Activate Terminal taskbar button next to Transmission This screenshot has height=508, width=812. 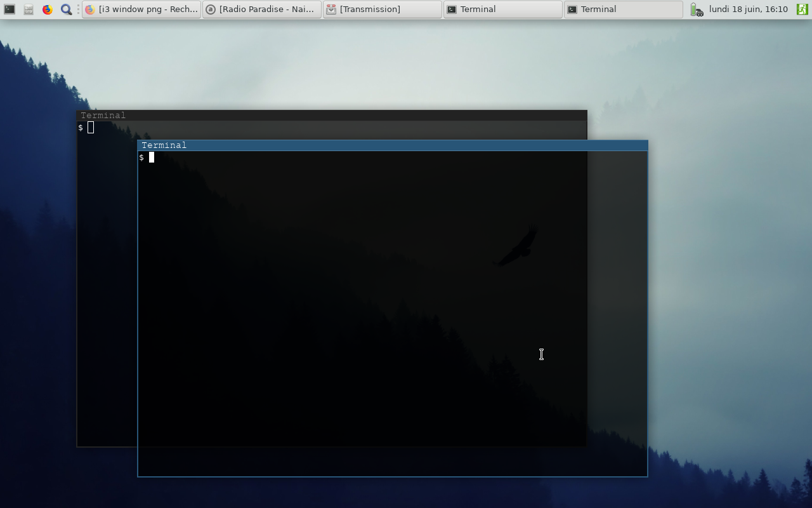click(x=503, y=9)
